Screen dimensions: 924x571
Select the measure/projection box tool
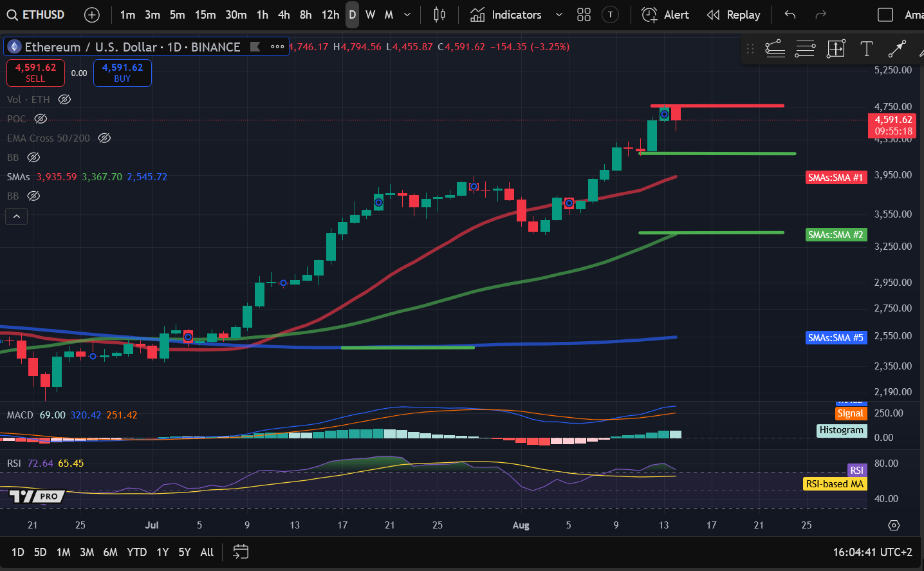836,49
